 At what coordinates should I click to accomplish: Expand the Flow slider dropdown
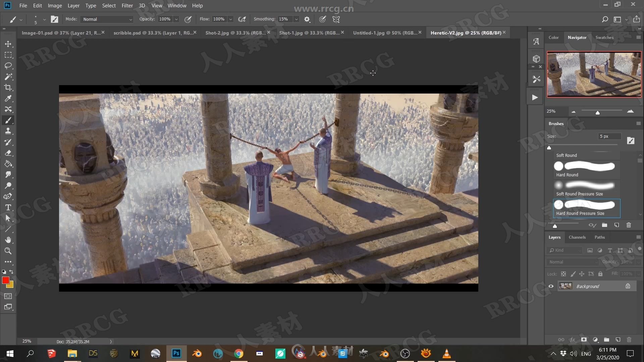coord(230,19)
